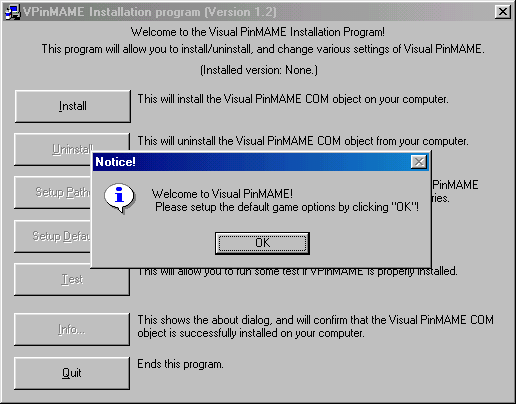This screenshot has height=404, width=516.
Task: Close the VPinMAME Installation program window
Action: (x=503, y=12)
